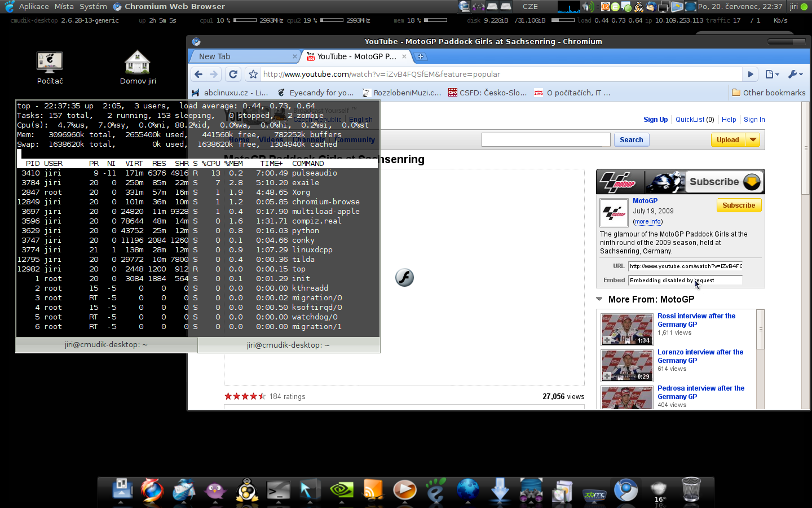This screenshot has width=812, height=508.
Task: Click the YouTube search input box
Action: pyautogui.click(x=546, y=140)
